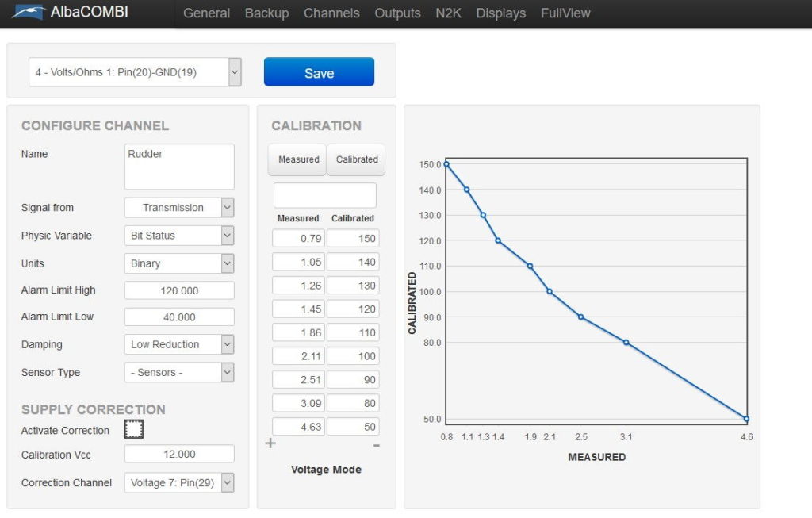Navigate to the Outputs menu item
The image size is (812, 518).
(397, 13)
